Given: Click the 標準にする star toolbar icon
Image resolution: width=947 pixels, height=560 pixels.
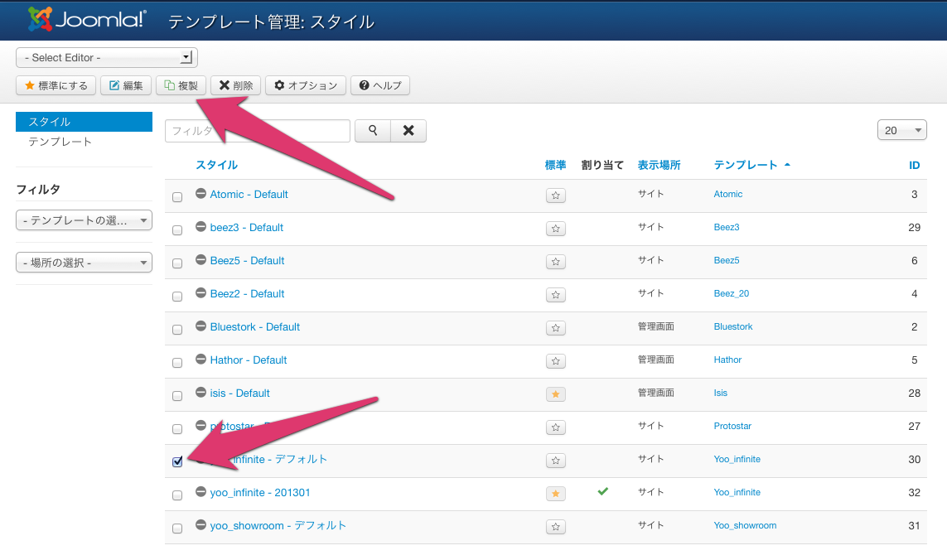Looking at the screenshot, I should pyautogui.click(x=56, y=84).
